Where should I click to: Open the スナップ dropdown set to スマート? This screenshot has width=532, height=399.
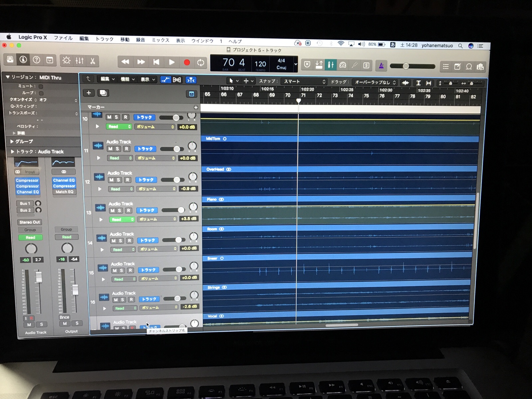coord(304,81)
